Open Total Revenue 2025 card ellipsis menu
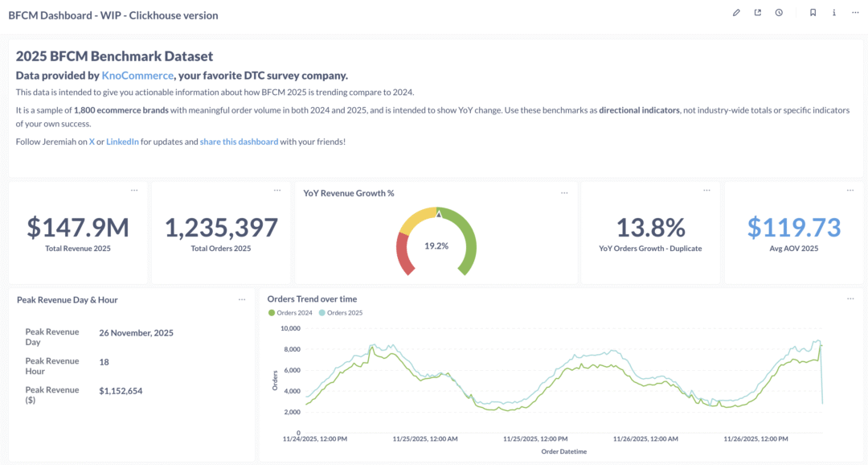 [x=134, y=191]
